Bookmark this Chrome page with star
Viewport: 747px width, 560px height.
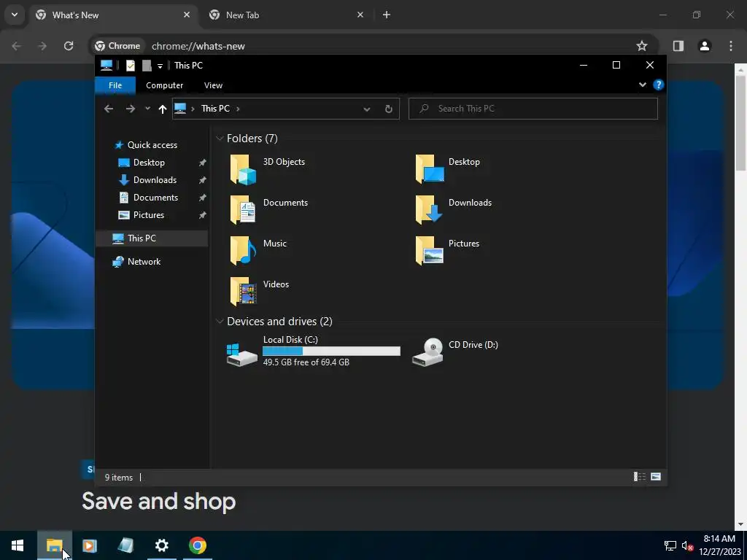coord(642,46)
